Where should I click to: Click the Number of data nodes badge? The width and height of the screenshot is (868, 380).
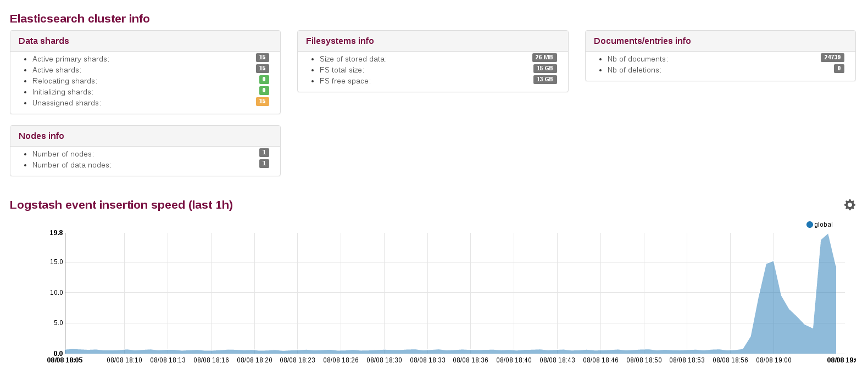pyautogui.click(x=264, y=164)
